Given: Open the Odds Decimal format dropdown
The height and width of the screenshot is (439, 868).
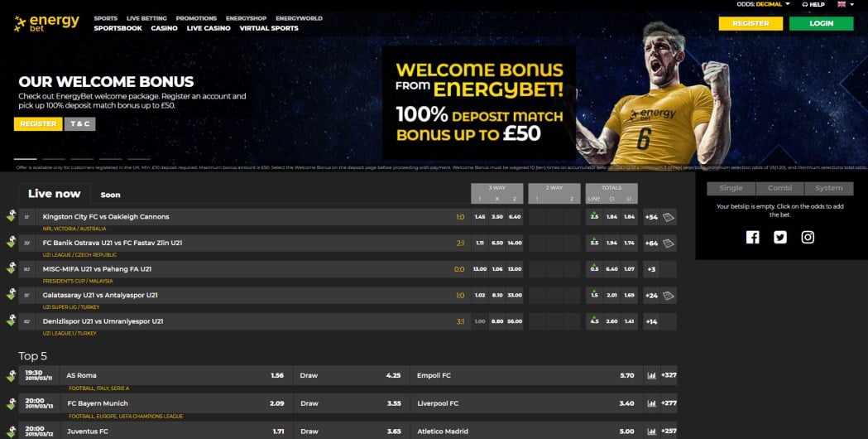Looking at the screenshot, I should tap(764, 4).
